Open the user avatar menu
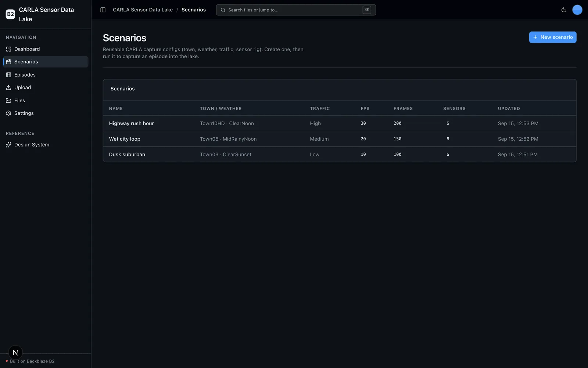 (577, 10)
